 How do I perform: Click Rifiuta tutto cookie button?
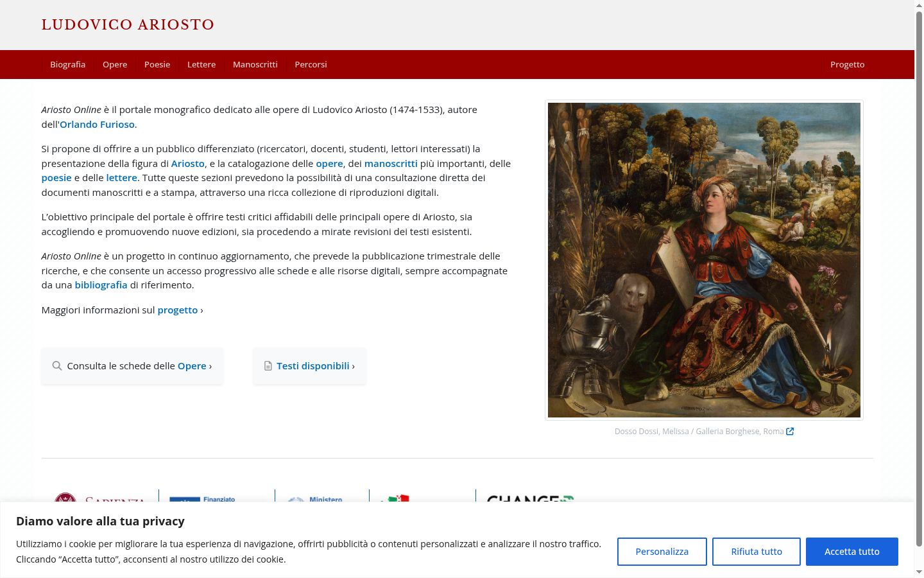pyautogui.click(x=757, y=552)
